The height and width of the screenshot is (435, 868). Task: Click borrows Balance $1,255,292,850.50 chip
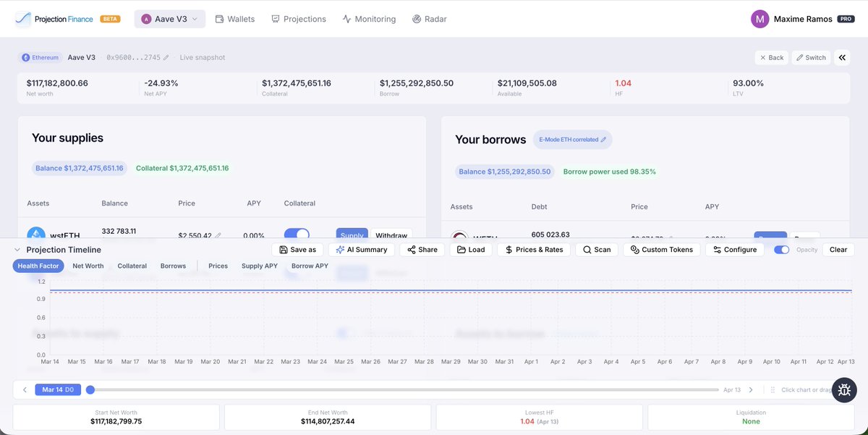click(x=505, y=172)
